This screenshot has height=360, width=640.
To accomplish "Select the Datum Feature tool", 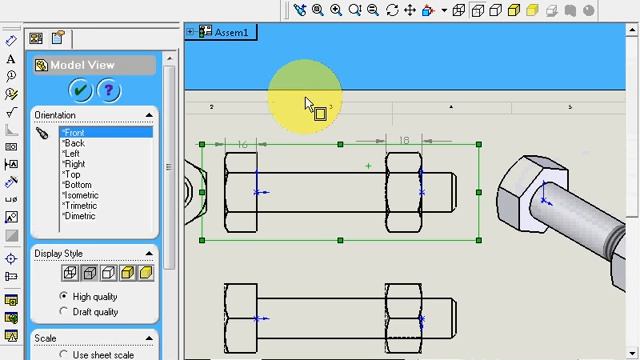I will [11, 164].
